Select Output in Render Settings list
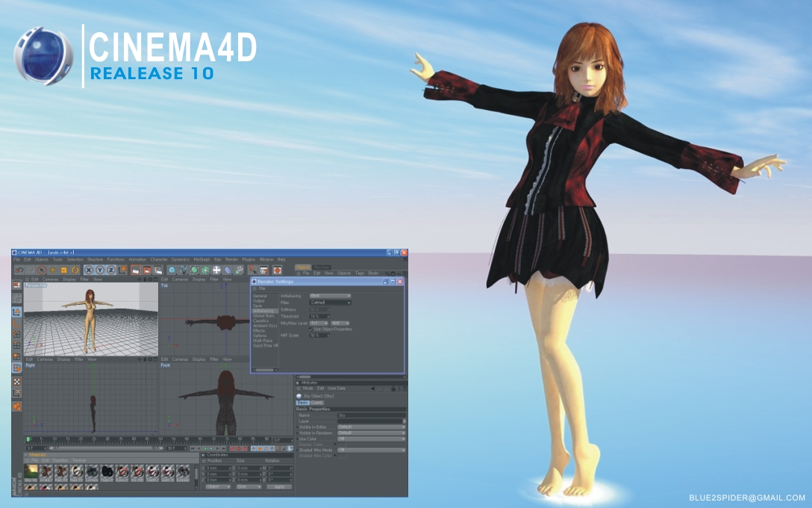 pos(258,301)
